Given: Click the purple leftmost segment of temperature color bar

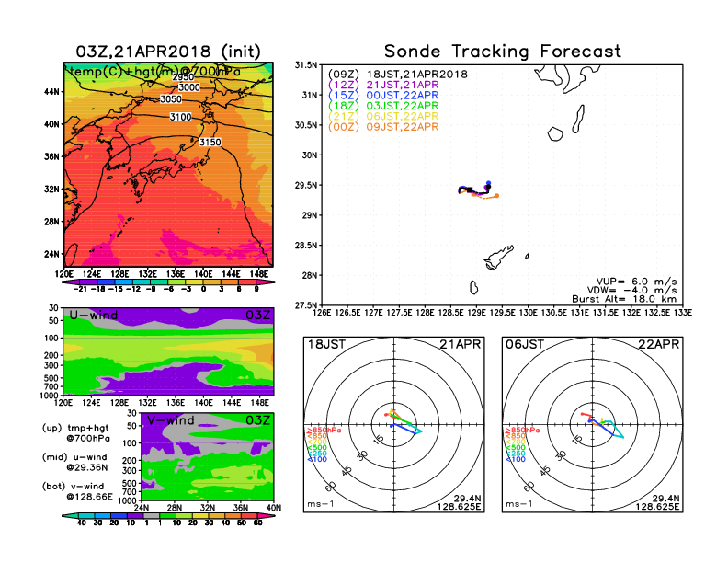Looking at the screenshot, I should pyautogui.click(x=71, y=282).
